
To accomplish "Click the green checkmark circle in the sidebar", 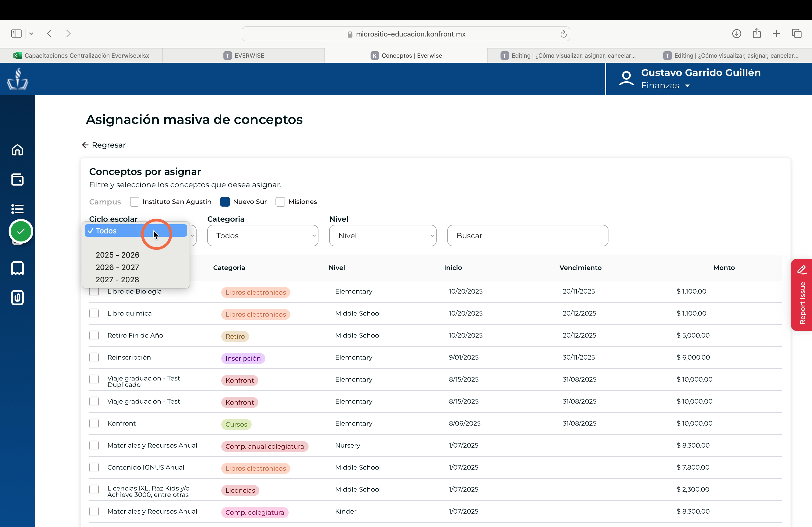I will [21, 232].
